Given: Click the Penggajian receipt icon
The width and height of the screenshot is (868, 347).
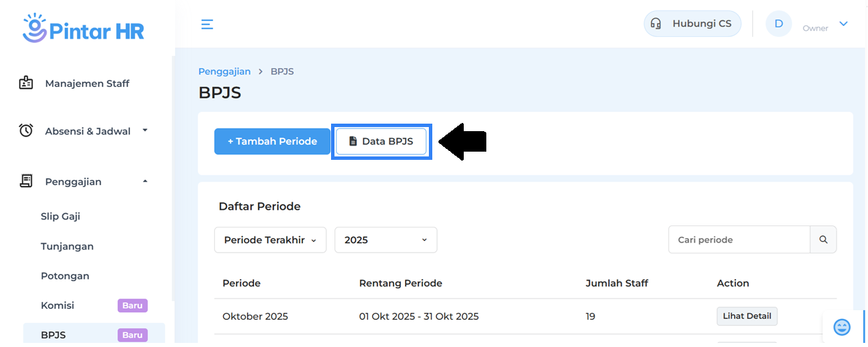Looking at the screenshot, I should [x=26, y=181].
